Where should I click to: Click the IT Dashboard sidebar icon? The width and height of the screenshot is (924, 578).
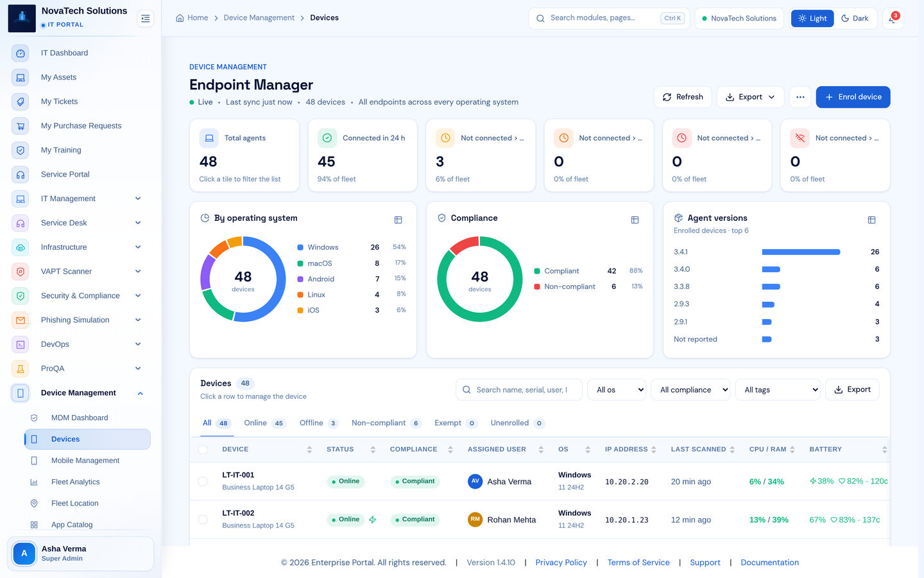click(21, 53)
